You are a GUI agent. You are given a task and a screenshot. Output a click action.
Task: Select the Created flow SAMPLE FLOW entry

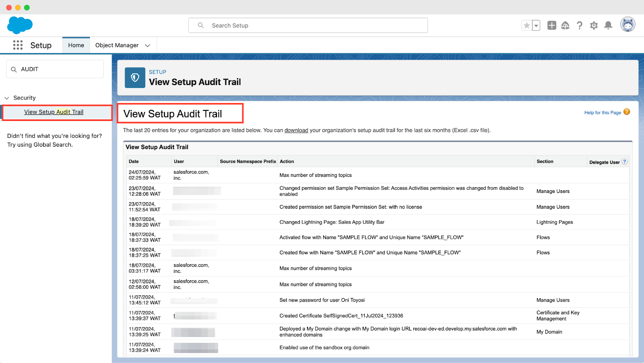click(370, 253)
